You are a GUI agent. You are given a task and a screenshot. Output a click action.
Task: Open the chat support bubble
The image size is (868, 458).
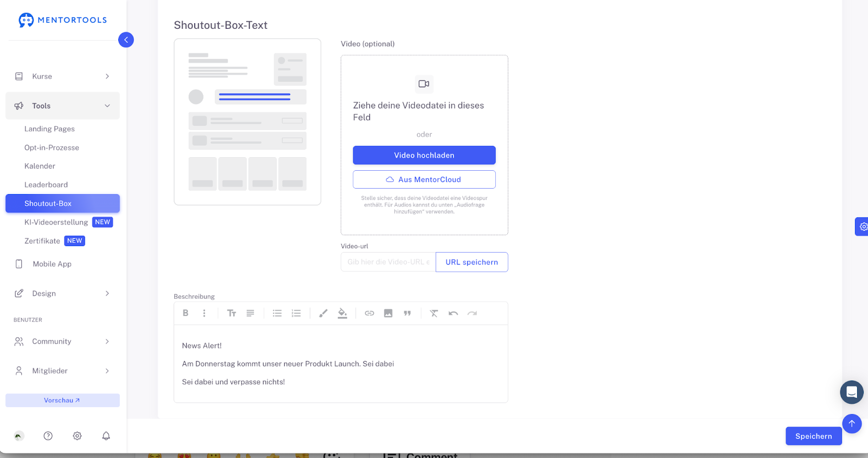[x=852, y=392]
